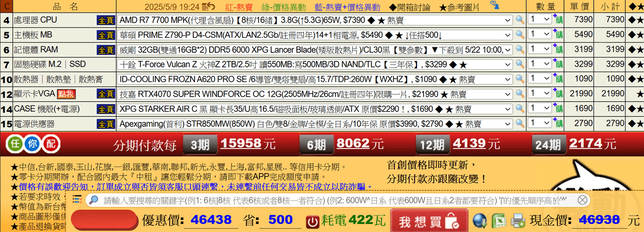The height and width of the screenshot is (232, 644).
Task: Open the quantity dropdown on the 電源供應器 row
Action: point(540,123)
